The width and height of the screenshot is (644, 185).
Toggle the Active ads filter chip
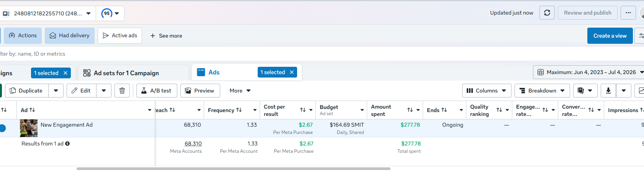click(120, 36)
